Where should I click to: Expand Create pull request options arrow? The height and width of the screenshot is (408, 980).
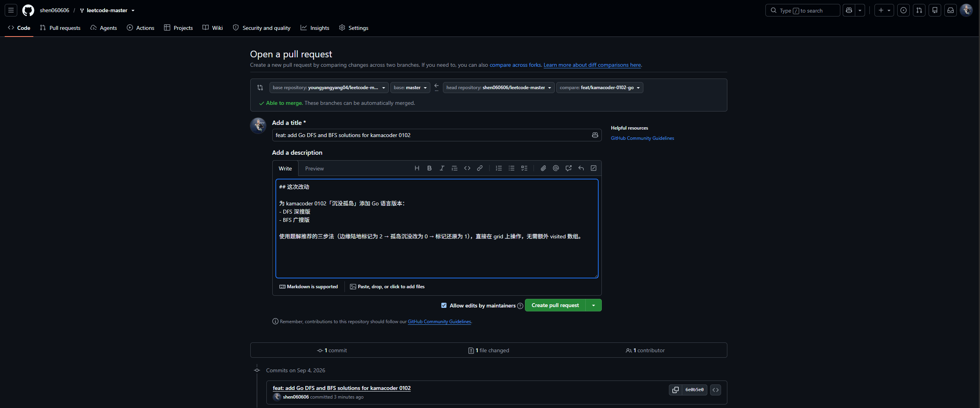pyautogui.click(x=594, y=305)
